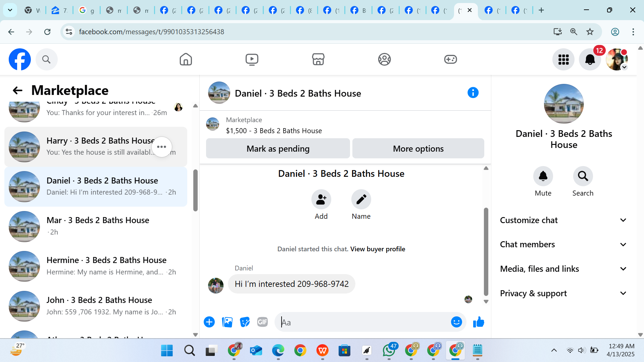Open the Facebook home logo
Image resolution: width=644 pixels, height=362 pixels.
click(x=20, y=59)
